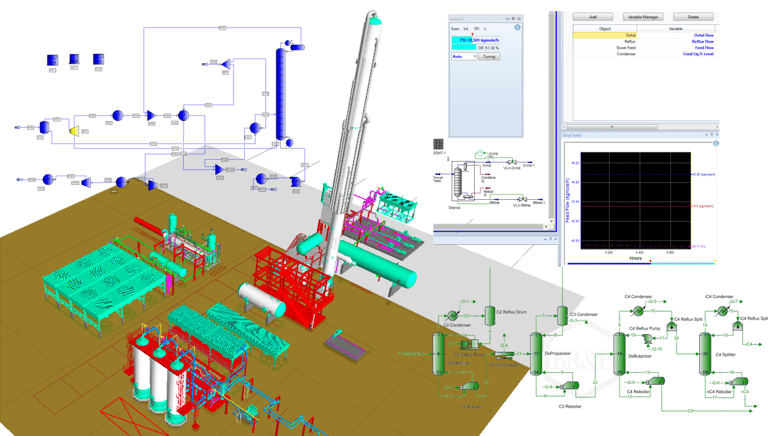Select the Deprop column in small flowsheet

[457, 182]
